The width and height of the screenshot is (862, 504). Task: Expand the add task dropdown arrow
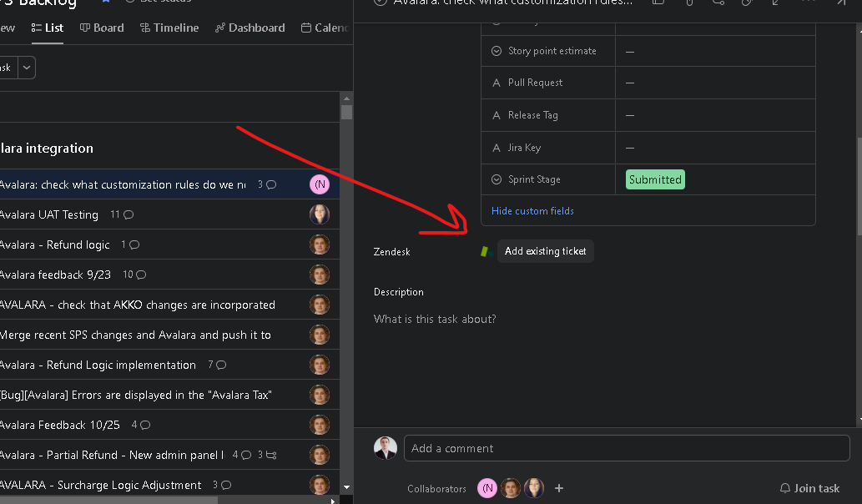tap(27, 68)
